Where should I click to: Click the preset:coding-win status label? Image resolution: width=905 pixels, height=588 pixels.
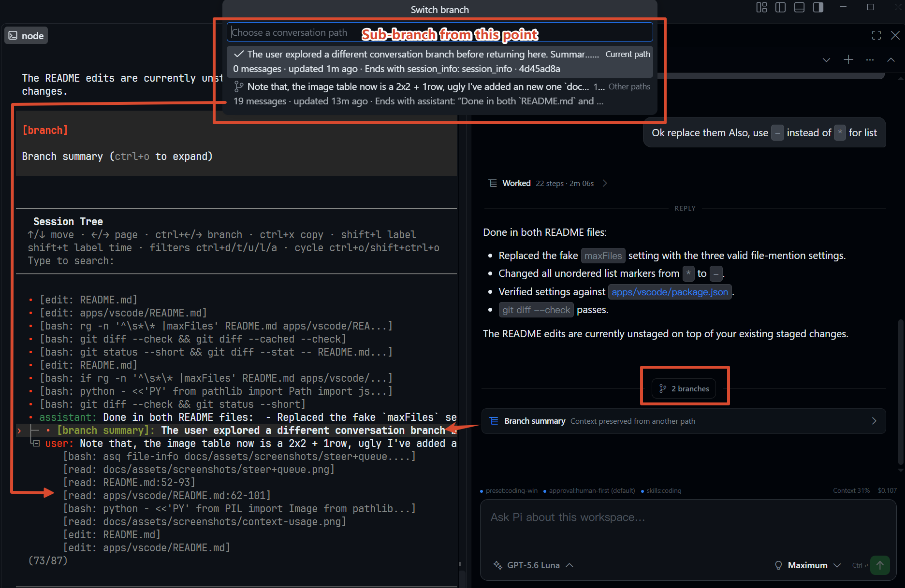pyautogui.click(x=511, y=490)
